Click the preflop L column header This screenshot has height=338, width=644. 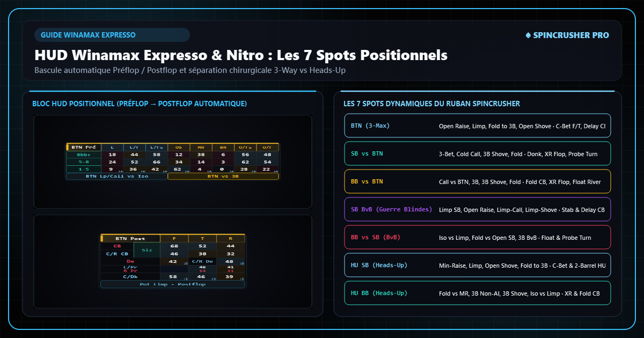pos(112,147)
